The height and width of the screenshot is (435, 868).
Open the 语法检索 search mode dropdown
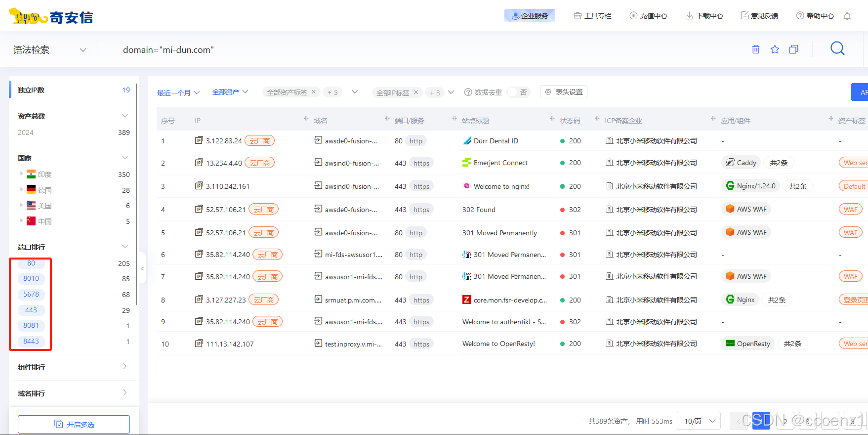click(x=49, y=50)
